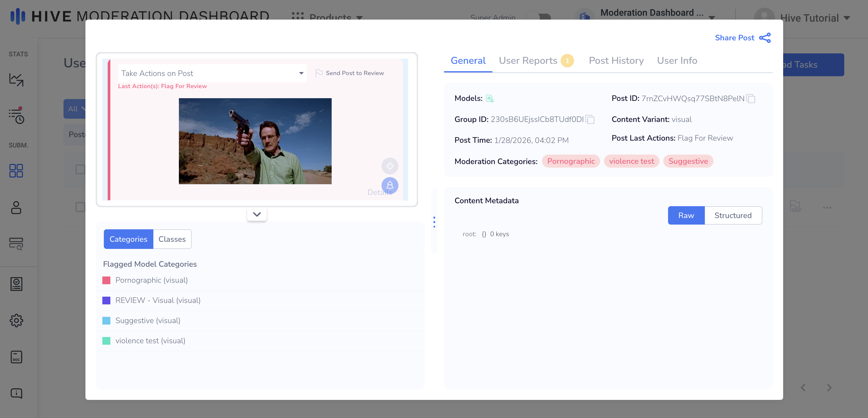This screenshot has height=418, width=868.
Task: Open the stats chart sidebar icon
Action: click(16, 80)
